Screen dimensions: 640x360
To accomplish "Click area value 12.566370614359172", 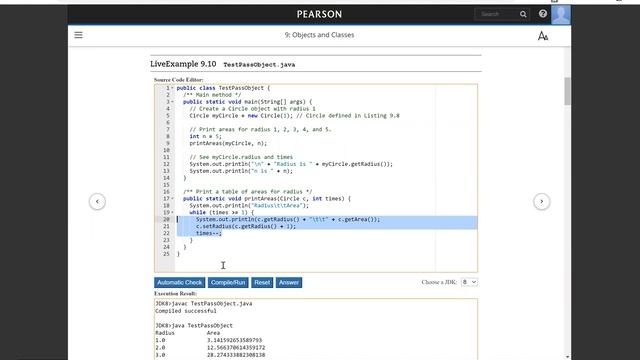I will click(x=236, y=348).
